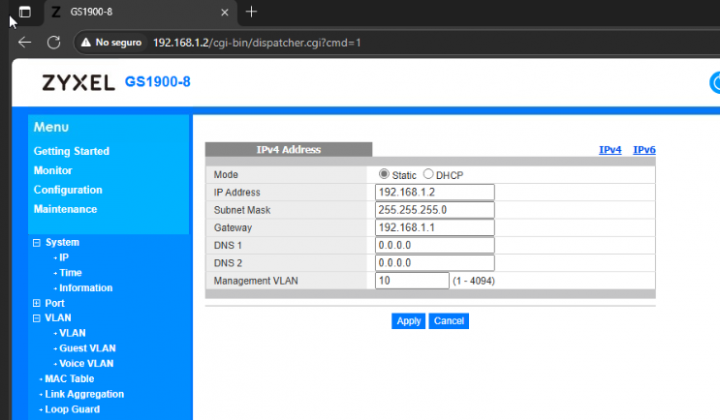The width and height of the screenshot is (720, 420).
Task: Click the ZYXEL logo
Action: [78, 83]
